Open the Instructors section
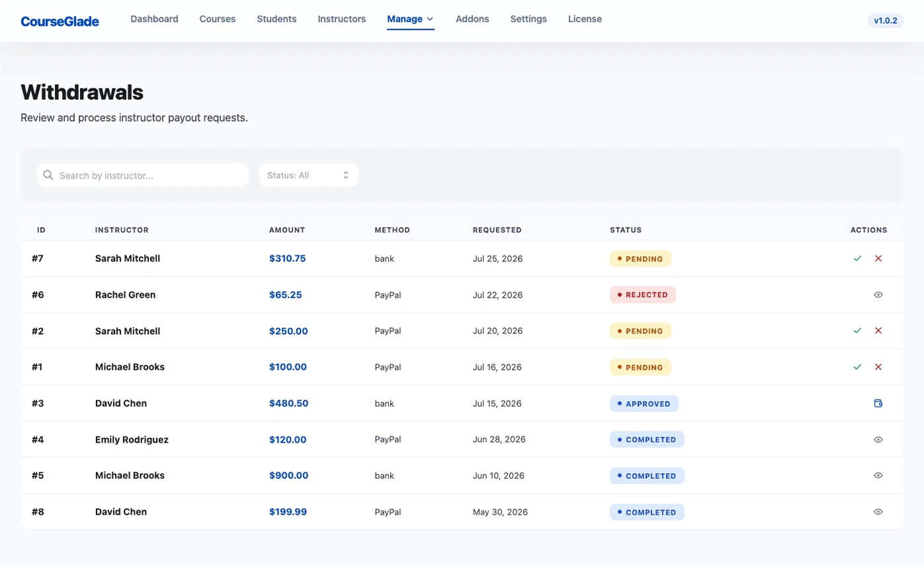This screenshot has height=565, width=924. click(x=341, y=19)
